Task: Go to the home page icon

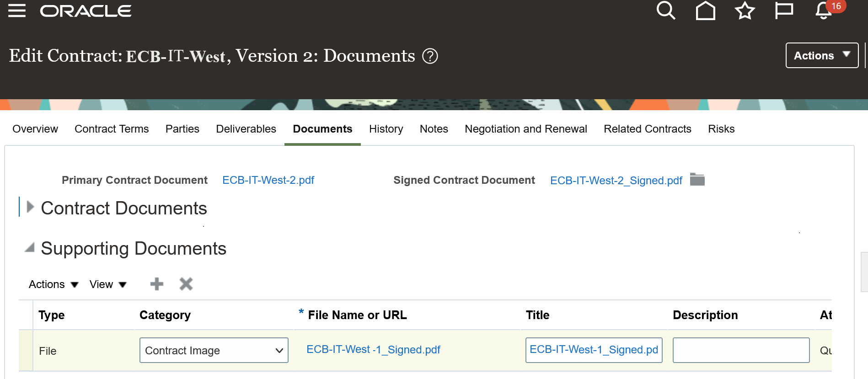Action: pyautogui.click(x=705, y=11)
